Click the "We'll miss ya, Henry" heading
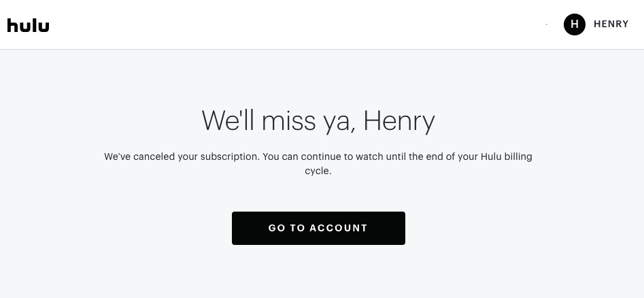This screenshot has height=298, width=644. pyautogui.click(x=318, y=121)
